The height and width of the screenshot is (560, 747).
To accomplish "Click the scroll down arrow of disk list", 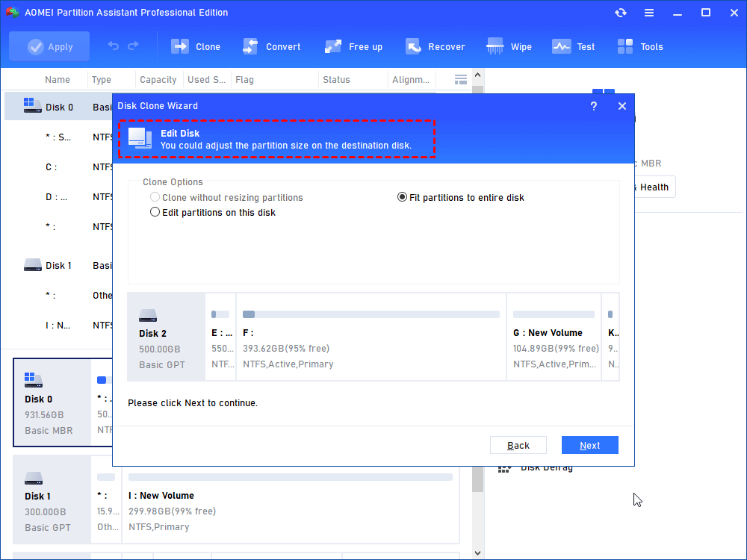I will coord(478,553).
